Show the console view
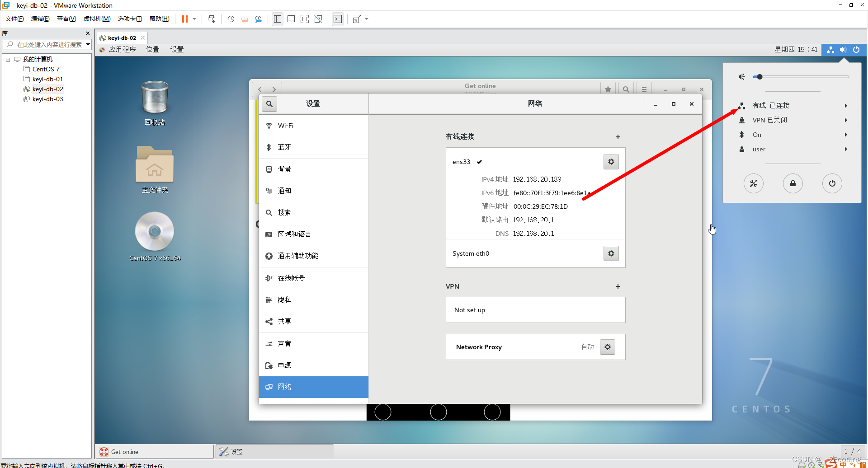 (x=338, y=19)
